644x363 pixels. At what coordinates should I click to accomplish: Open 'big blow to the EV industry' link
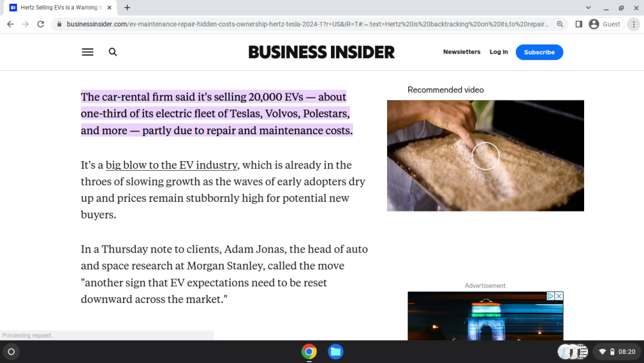[171, 165]
